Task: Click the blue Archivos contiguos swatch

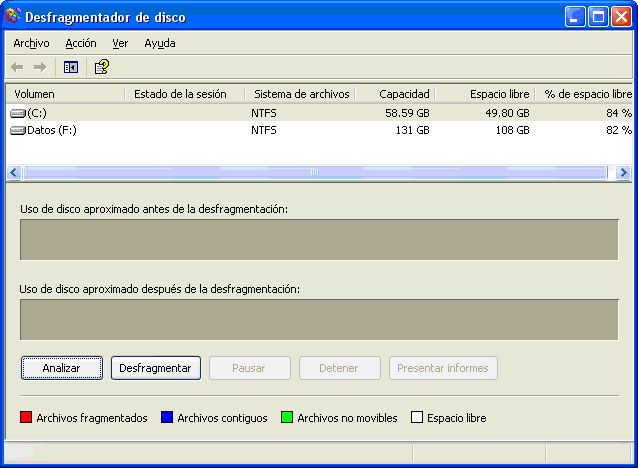Action: [167, 417]
